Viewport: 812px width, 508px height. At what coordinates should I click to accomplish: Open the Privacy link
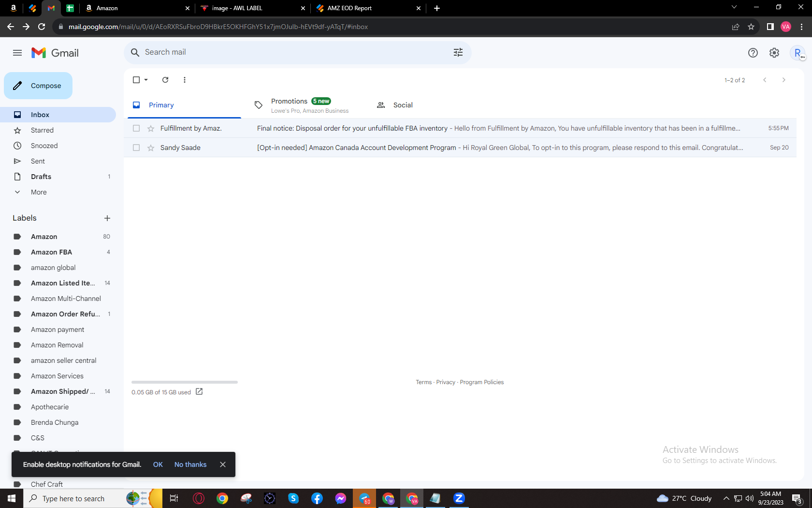[x=446, y=382]
